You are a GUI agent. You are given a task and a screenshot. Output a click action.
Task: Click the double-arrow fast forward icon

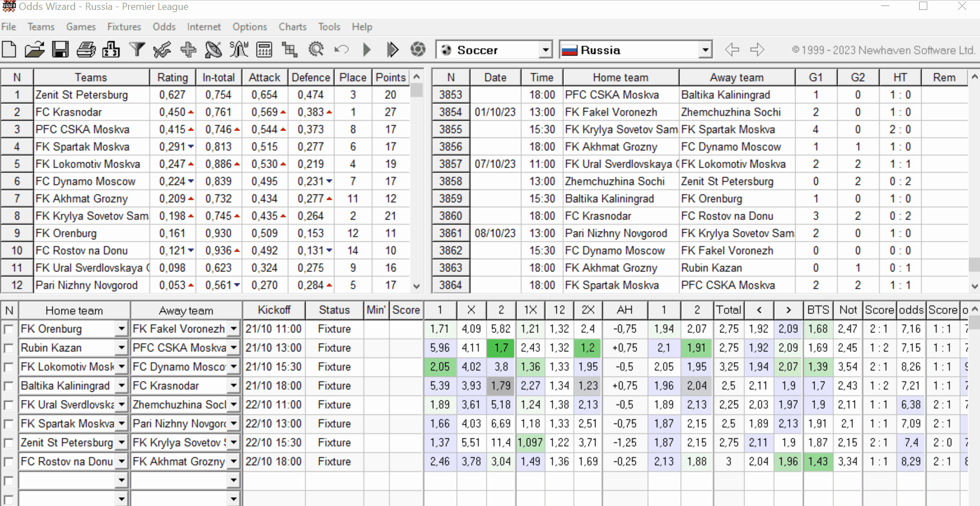coord(392,50)
